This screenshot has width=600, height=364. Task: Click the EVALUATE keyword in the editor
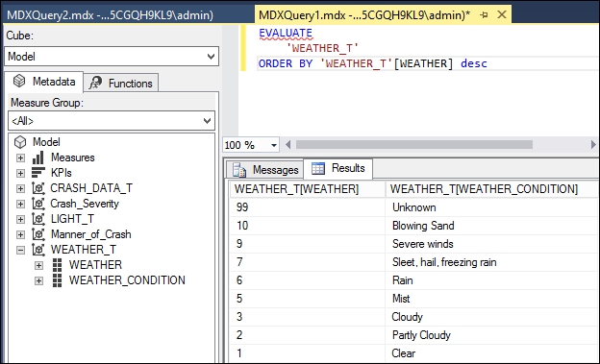tap(286, 33)
